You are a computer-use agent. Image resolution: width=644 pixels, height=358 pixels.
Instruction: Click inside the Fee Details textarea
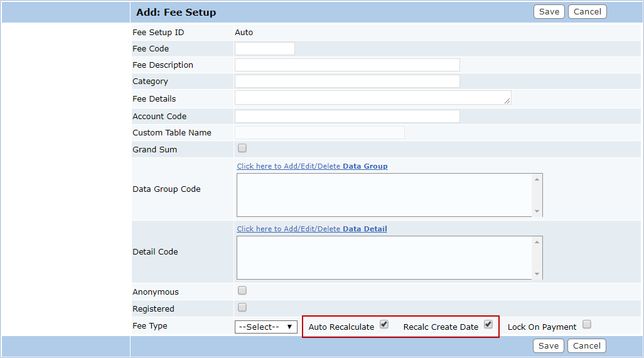372,98
